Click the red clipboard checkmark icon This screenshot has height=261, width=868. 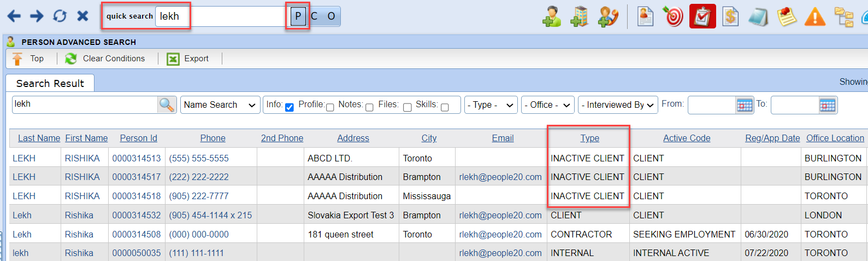[702, 16]
